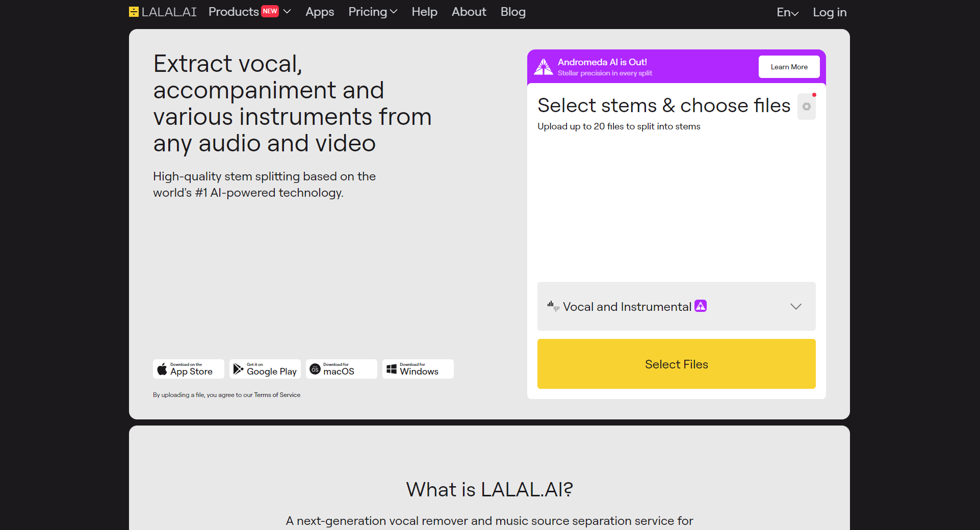Open the Apps menu item
Screen dimensions: 980x530
[320, 12]
